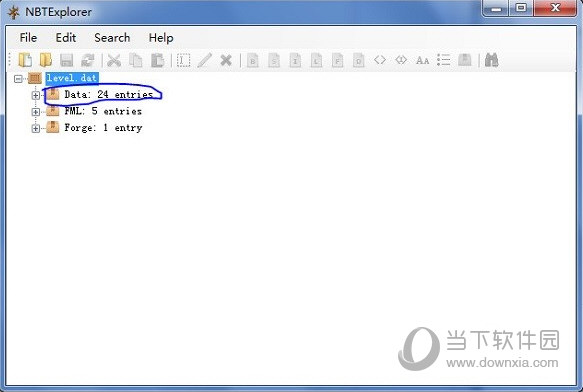Select the 'Forge: 1 entry' row
Image resolution: width=583 pixels, height=392 pixels.
tap(103, 128)
